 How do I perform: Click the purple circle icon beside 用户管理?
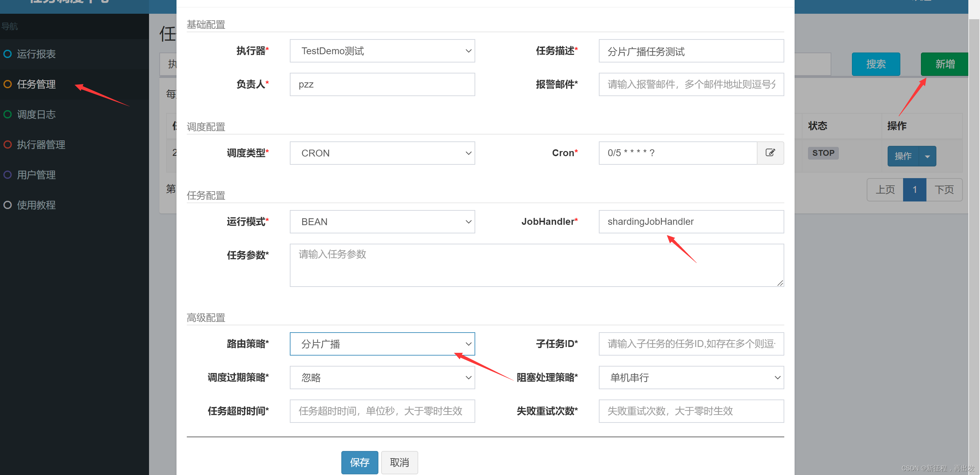click(8, 175)
